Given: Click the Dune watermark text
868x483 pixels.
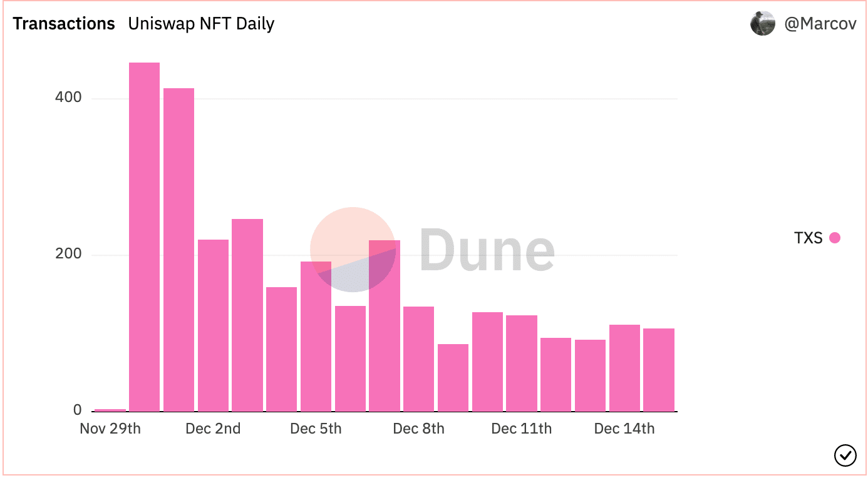Looking at the screenshot, I should pos(487,250).
